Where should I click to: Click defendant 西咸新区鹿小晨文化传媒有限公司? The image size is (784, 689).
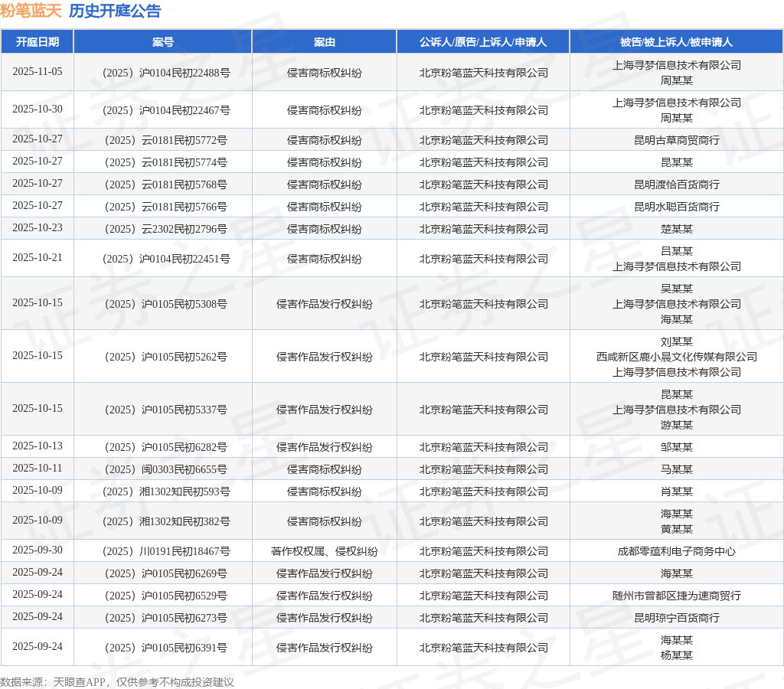click(x=677, y=357)
